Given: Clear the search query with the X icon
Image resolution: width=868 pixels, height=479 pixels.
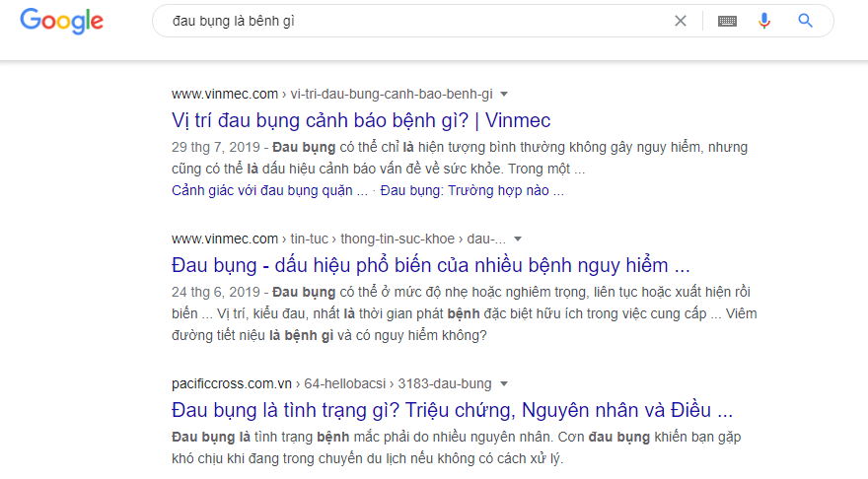Looking at the screenshot, I should (681, 21).
